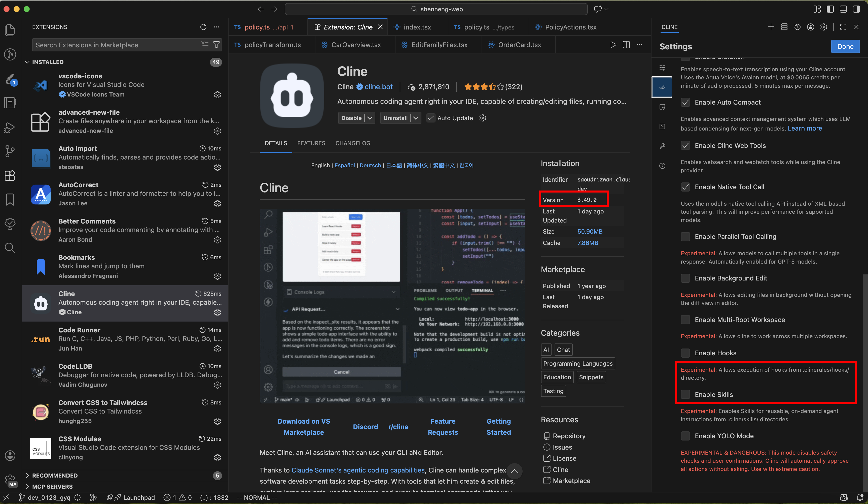Switch to the Changelog tab
This screenshot has width=868, height=504.
point(353,143)
